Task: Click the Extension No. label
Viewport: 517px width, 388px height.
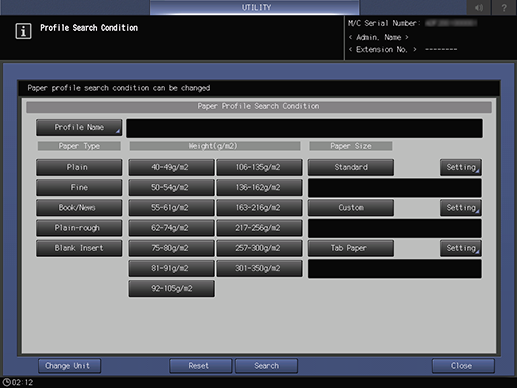Action: [382, 49]
